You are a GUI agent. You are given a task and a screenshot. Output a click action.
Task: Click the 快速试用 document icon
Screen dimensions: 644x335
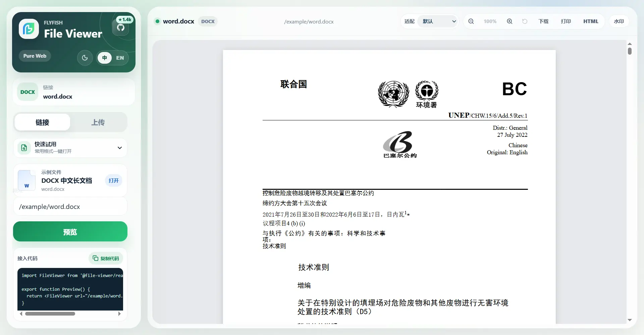[24, 148]
